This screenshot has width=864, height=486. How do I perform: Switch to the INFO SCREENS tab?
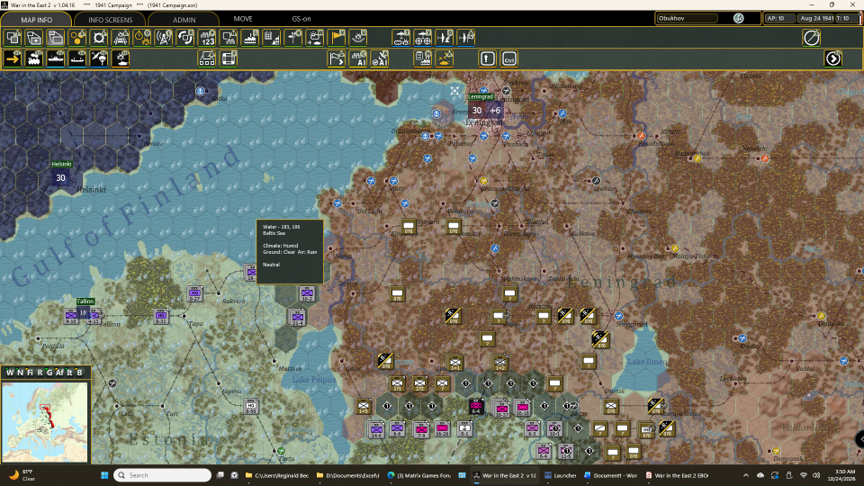click(110, 19)
